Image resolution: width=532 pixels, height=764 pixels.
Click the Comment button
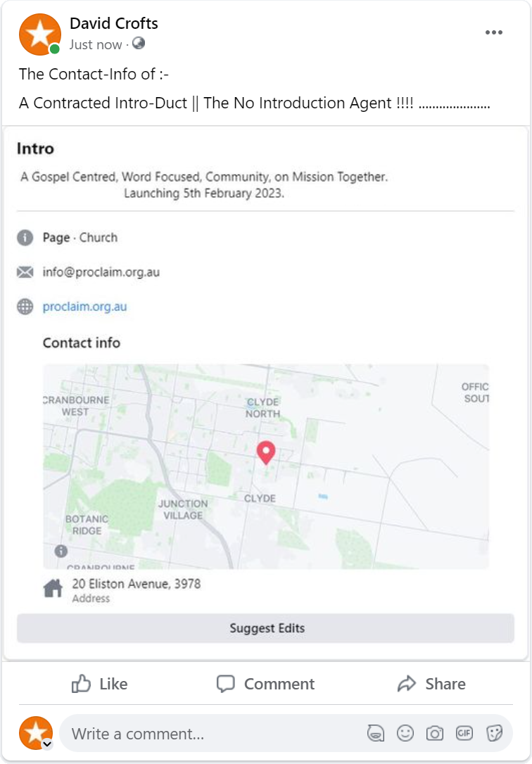pyautogui.click(x=266, y=684)
